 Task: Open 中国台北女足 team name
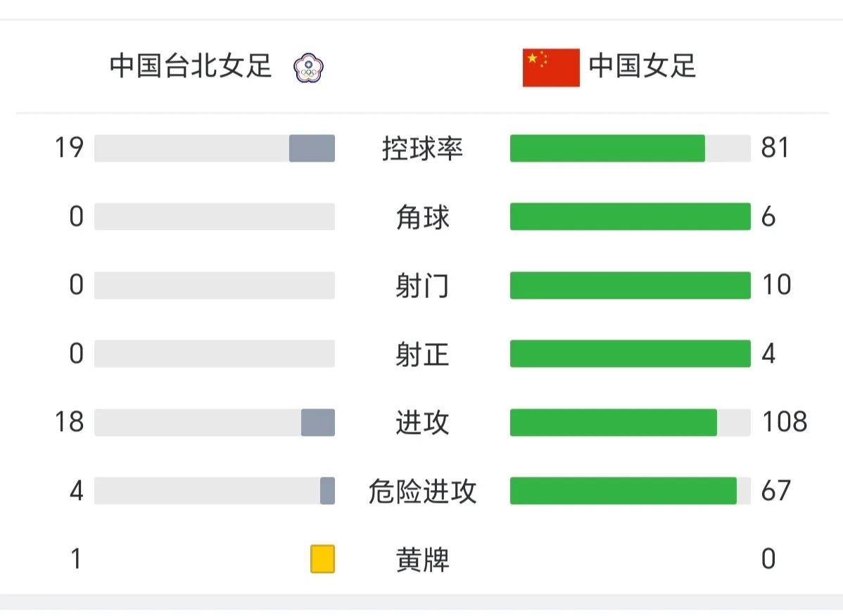tap(191, 66)
